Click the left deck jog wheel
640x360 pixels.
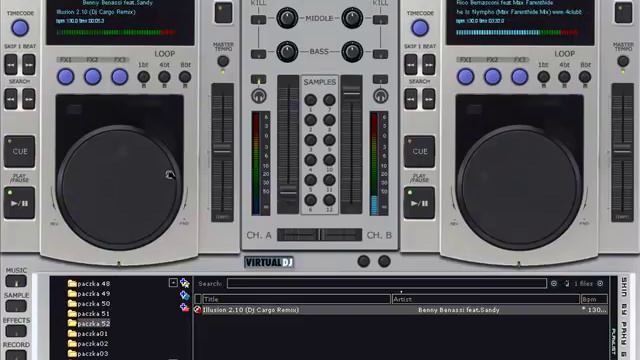click(119, 187)
